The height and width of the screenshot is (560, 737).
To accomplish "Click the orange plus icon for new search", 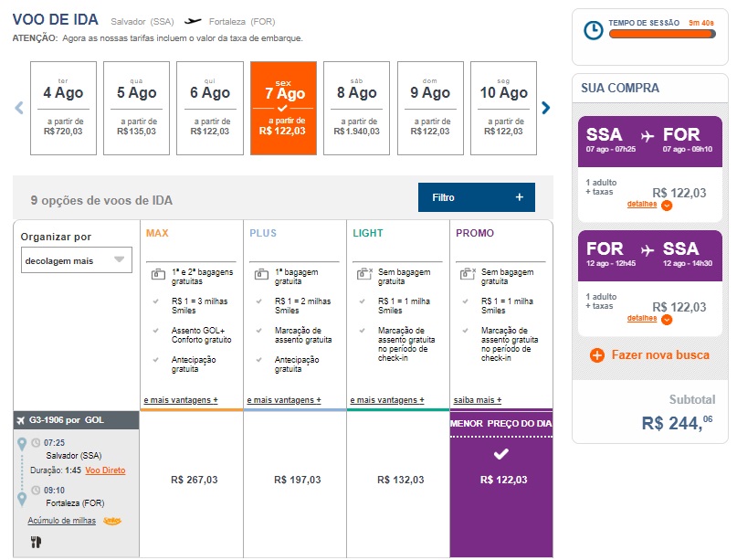I will coord(597,354).
